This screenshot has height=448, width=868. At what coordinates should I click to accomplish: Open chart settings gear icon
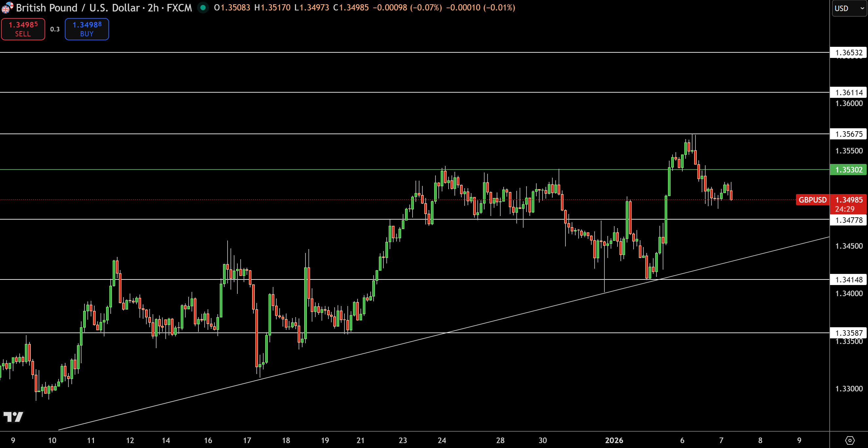[849, 440]
